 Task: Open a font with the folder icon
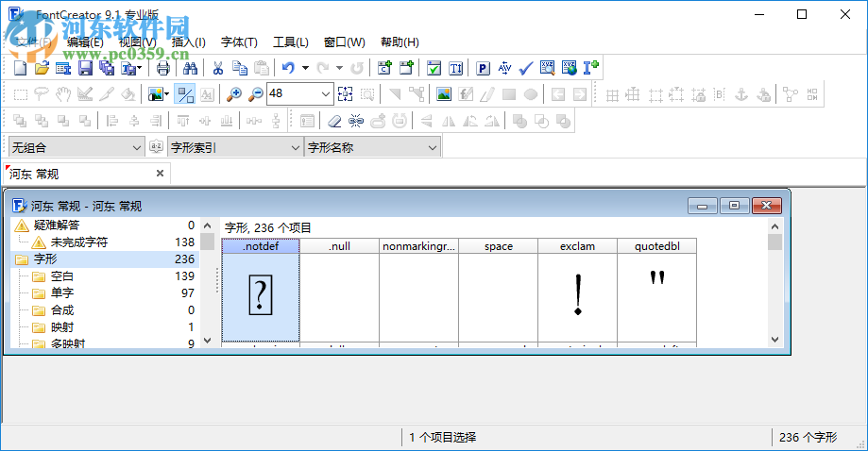point(42,68)
